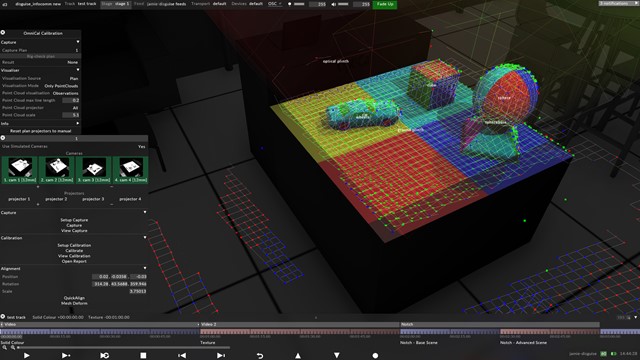Viewport: 640px width, 360px height.
Task: Close the OmniCal Calibration panel
Action: (3, 33)
